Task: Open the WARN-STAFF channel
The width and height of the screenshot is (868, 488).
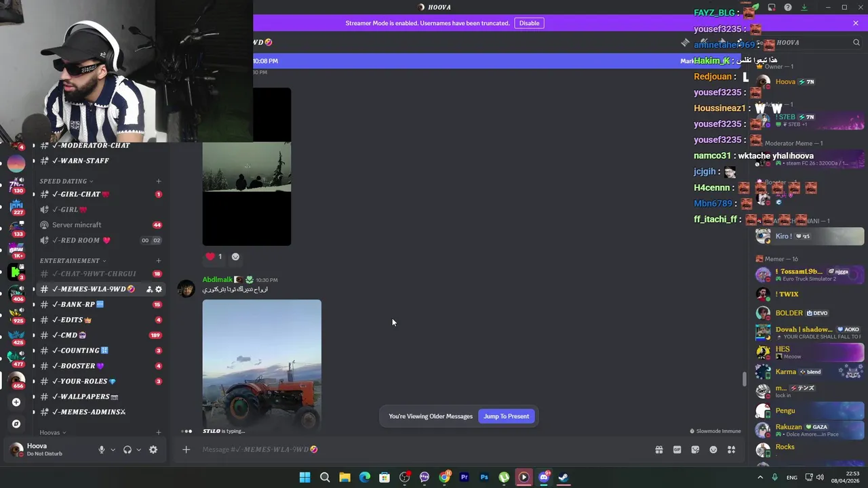Action: [x=100, y=161]
